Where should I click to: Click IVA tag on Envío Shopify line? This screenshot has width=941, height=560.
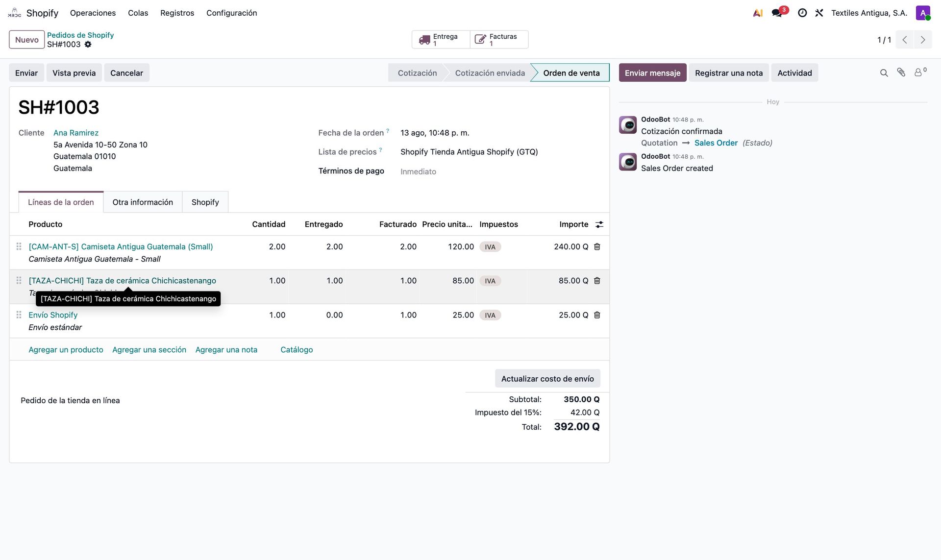point(490,315)
